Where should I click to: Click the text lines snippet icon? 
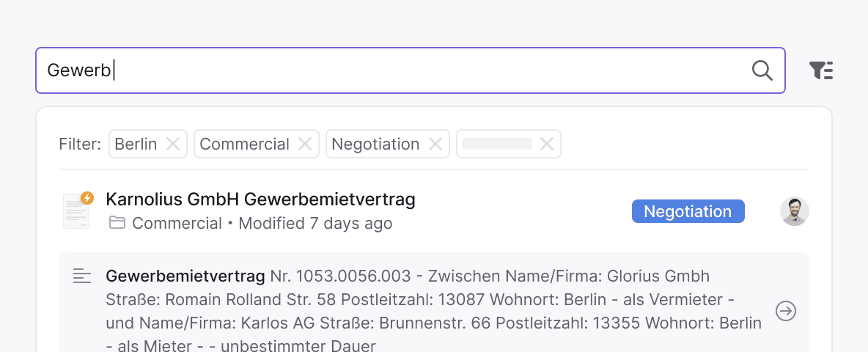point(82,276)
